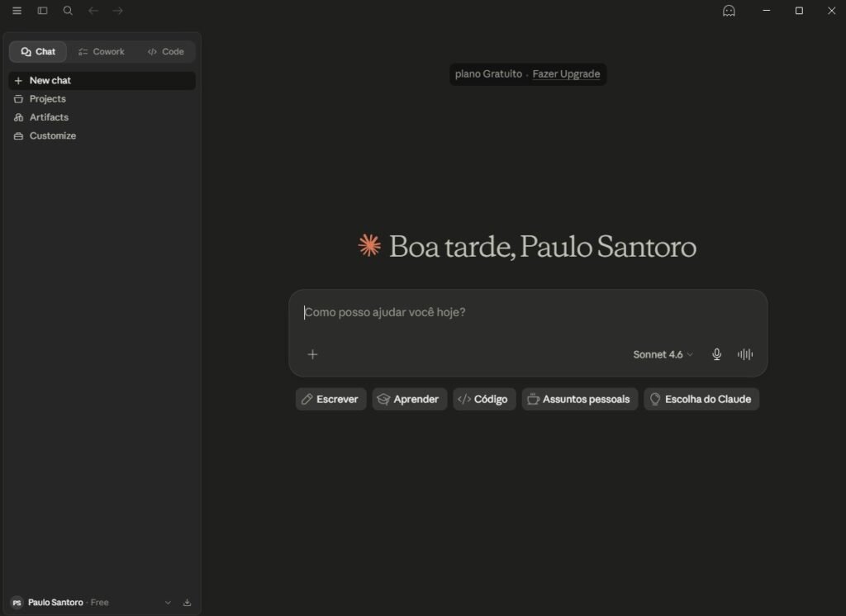The image size is (846, 616).
Task: Click the Aprender button
Action: point(410,399)
